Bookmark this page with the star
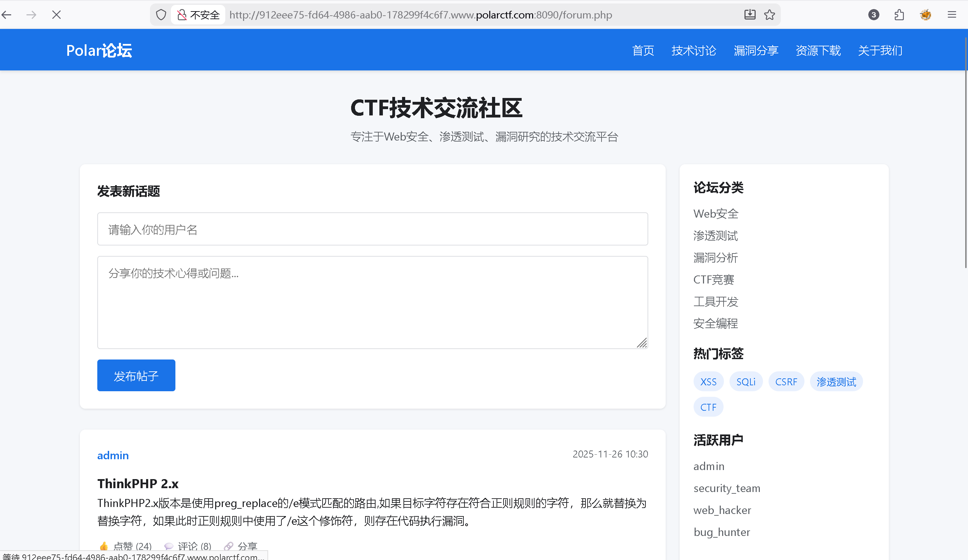Image resolution: width=968 pixels, height=560 pixels. point(769,15)
